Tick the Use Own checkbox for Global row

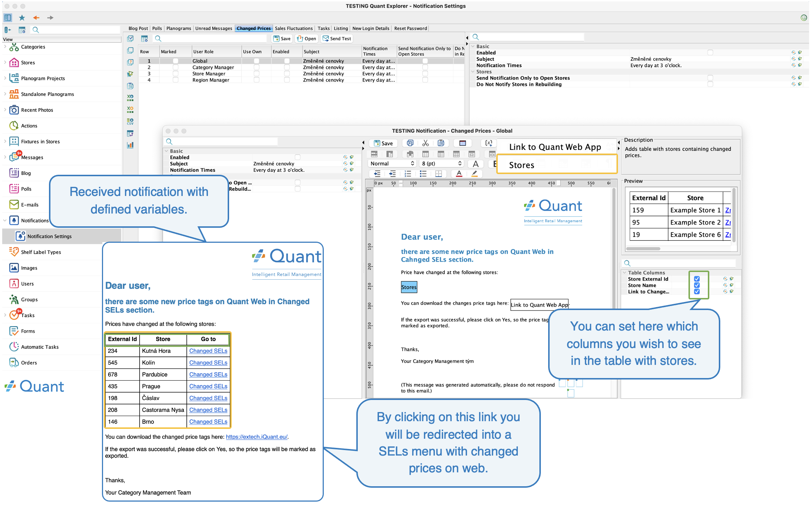tap(257, 61)
